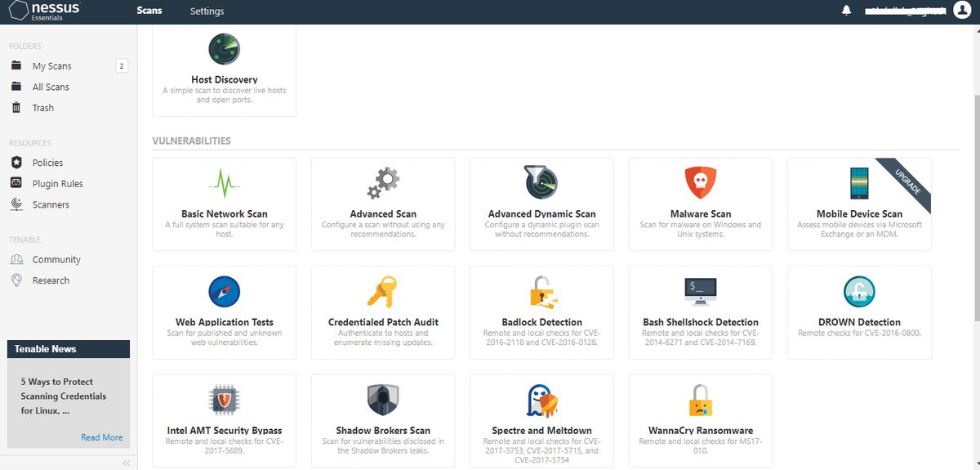Image resolution: width=980 pixels, height=470 pixels.
Task: Click the Mobile Device Scan title
Action: click(x=859, y=214)
